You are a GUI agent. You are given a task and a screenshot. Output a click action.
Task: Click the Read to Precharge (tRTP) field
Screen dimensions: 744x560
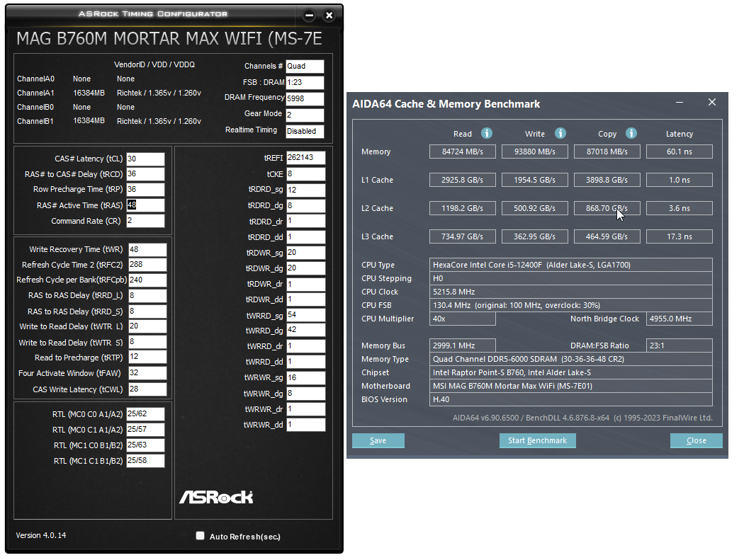[147, 357]
